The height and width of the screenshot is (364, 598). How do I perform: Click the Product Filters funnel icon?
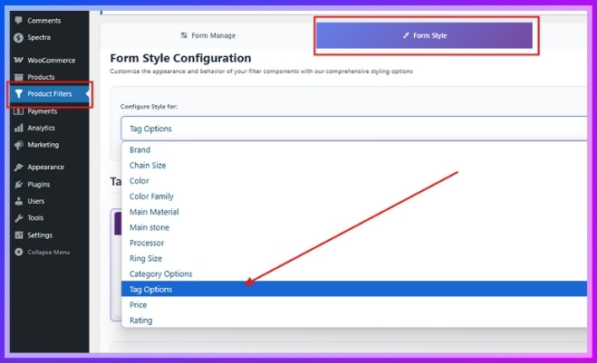click(18, 94)
